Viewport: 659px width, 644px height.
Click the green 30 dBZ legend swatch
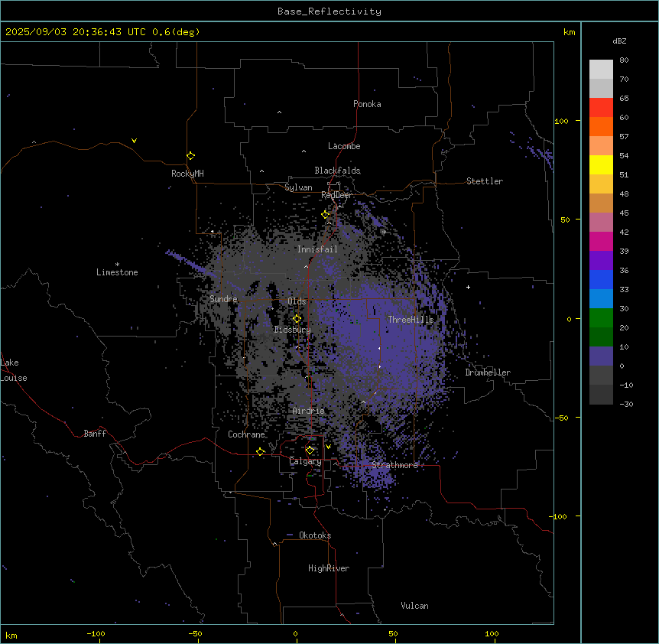pos(601,318)
